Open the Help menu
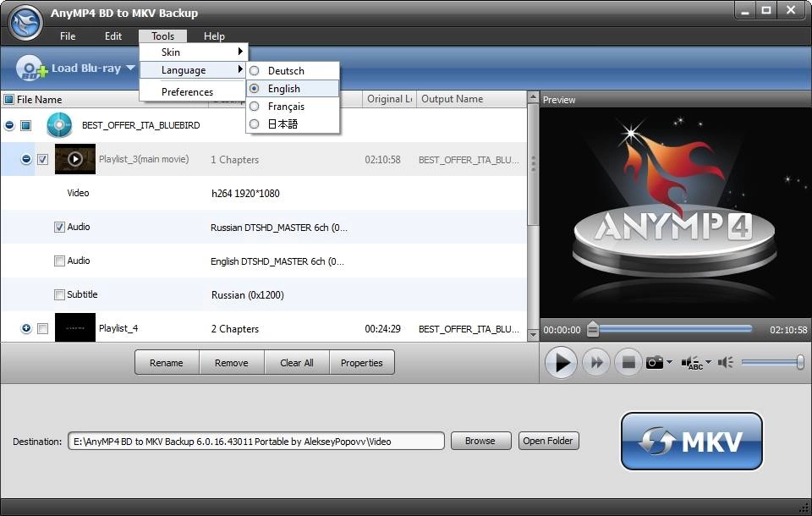 [x=214, y=36]
